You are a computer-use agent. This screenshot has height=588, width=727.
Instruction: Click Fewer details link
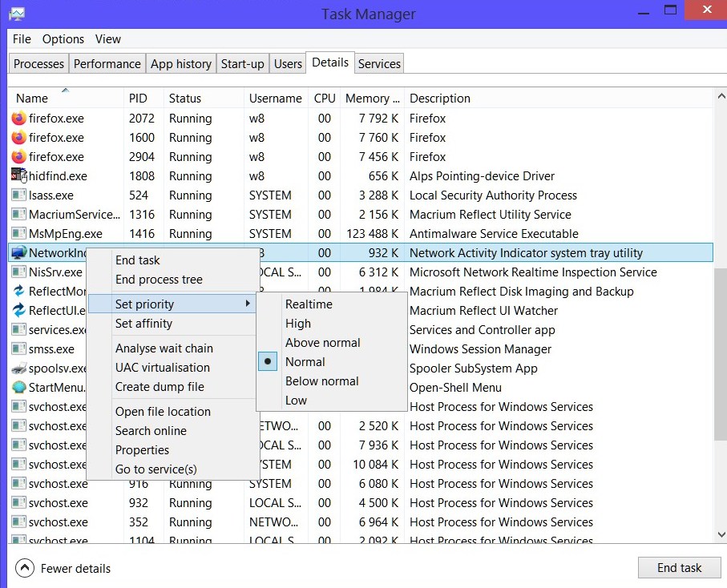click(75, 569)
